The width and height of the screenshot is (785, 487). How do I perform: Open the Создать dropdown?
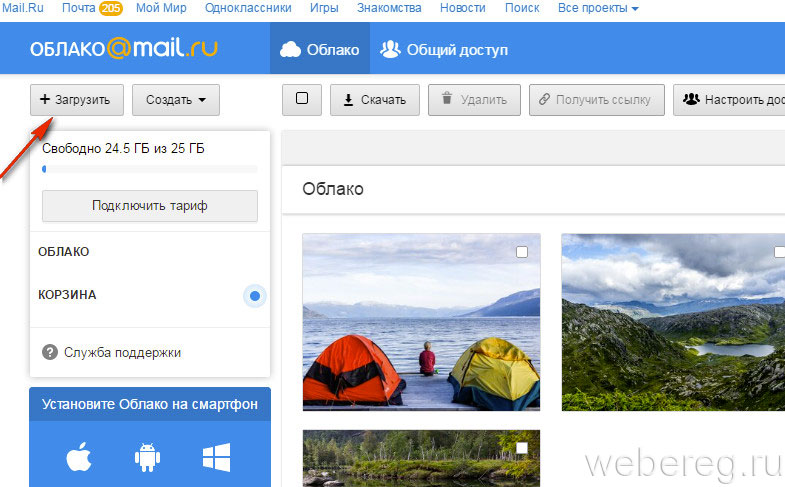pos(176,100)
